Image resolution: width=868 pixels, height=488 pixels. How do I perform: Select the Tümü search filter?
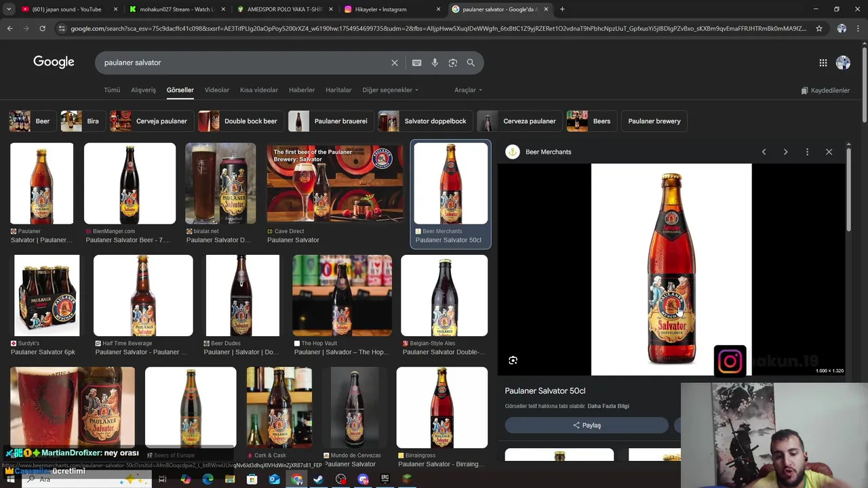coord(112,90)
